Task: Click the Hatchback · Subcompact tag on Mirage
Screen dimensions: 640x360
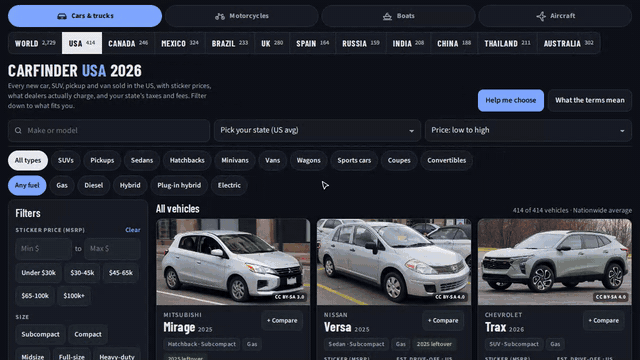Action: point(202,344)
